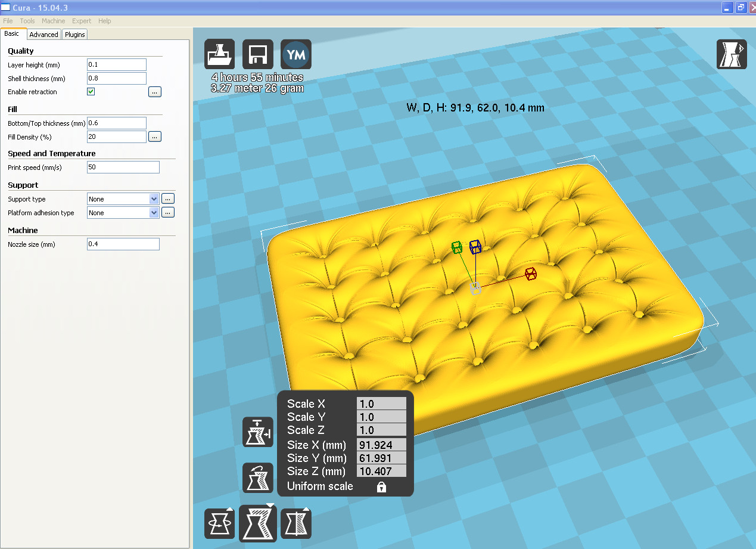Toggle the Enable retraction checkbox

tap(91, 92)
